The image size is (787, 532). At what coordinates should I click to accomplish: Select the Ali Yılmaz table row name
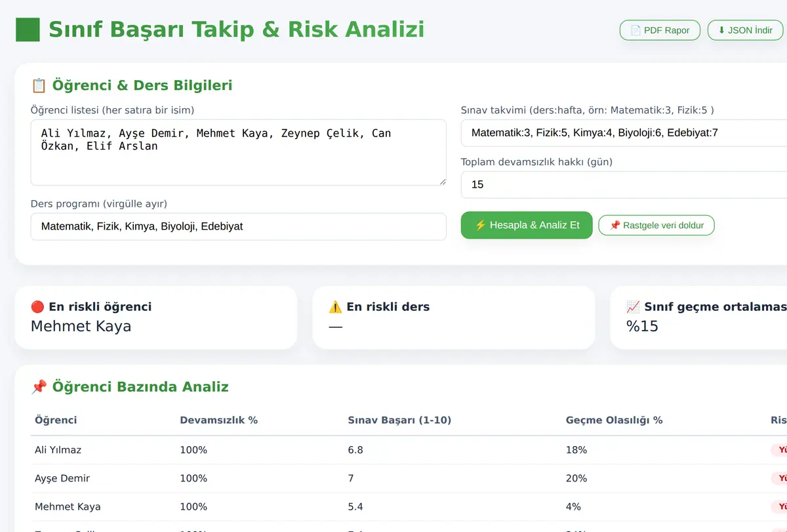[x=58, y=450]
